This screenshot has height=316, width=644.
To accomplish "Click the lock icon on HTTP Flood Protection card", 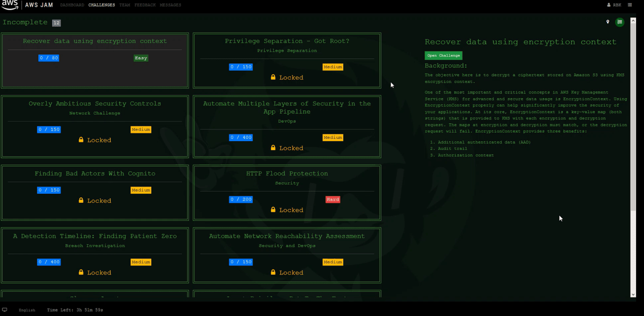I will tap(273, 210).
